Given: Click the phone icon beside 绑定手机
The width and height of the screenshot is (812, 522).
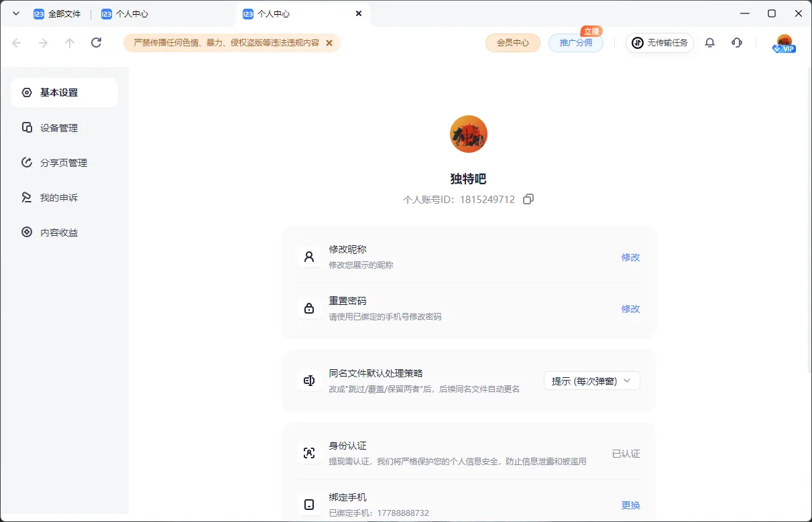Looking at the screenshot, I should (x=309, y=505).
